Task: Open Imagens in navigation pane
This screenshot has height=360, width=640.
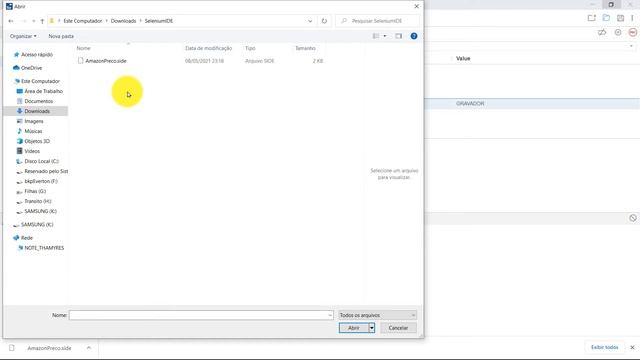Action: [33, 121]
